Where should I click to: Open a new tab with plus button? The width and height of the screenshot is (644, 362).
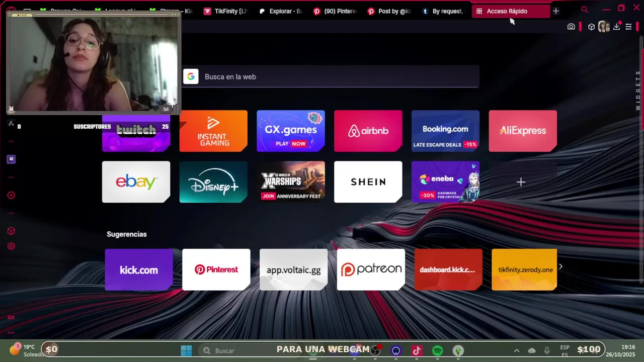pos(556,11)
